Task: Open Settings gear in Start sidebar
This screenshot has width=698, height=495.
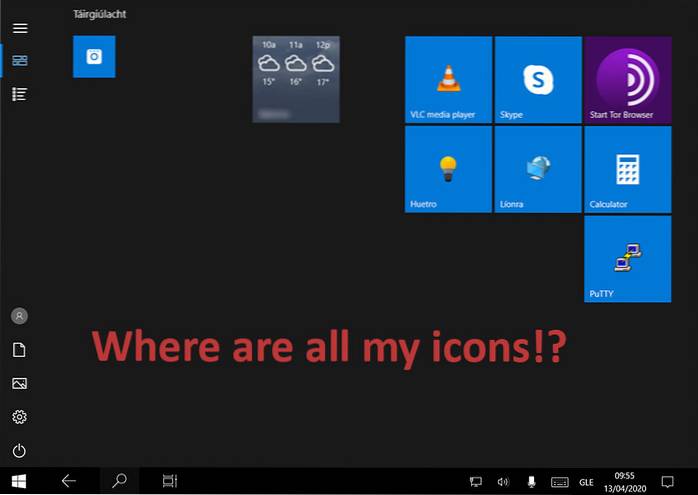Action: click(19, 416)
